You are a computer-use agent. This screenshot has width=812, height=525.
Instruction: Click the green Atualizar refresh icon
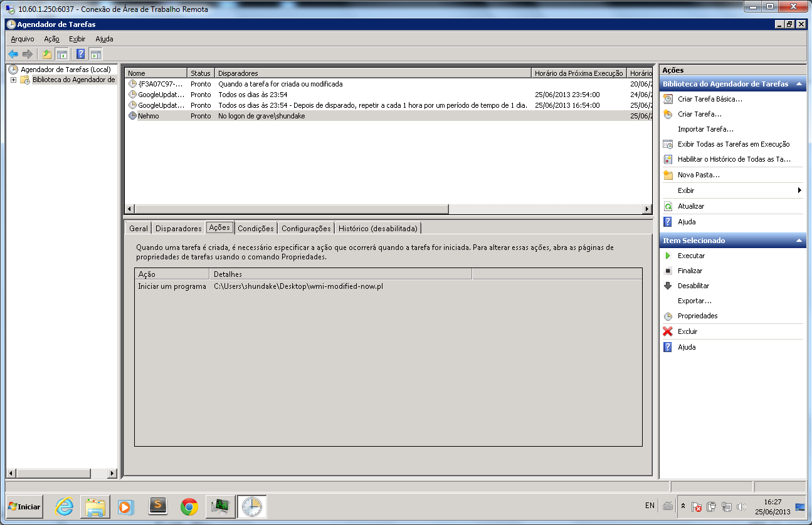click(x=668, y=206)
